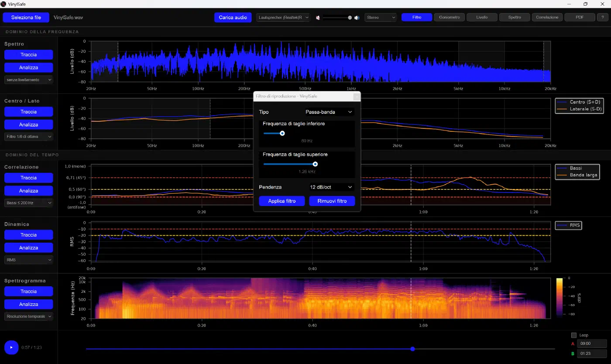Viewport: 611px width, 364px height.
Task: Click the 0:57 / 1:23 time readout
Action: [x=31, y=347]
